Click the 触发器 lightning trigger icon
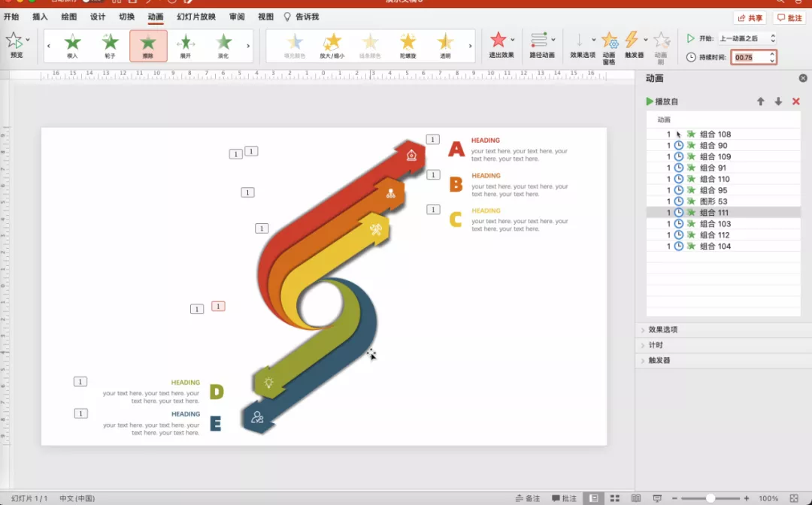 (632, 40)
